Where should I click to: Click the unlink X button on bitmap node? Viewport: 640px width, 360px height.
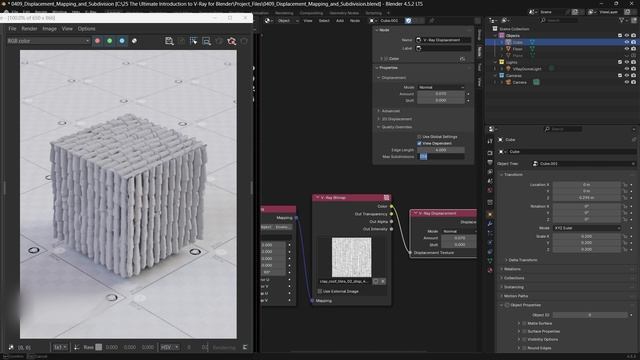383,281
